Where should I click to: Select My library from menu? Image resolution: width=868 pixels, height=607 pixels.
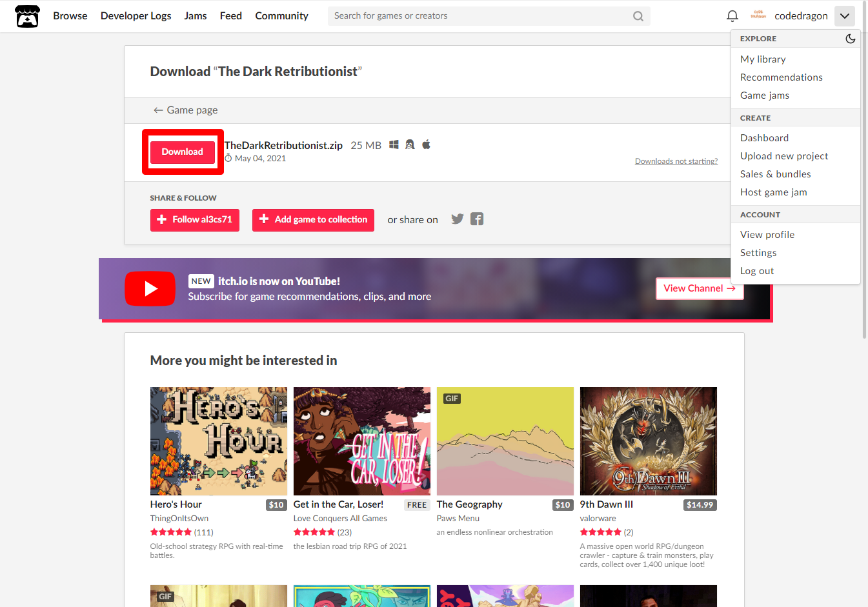pyautogui.click(x=763, y=59)
